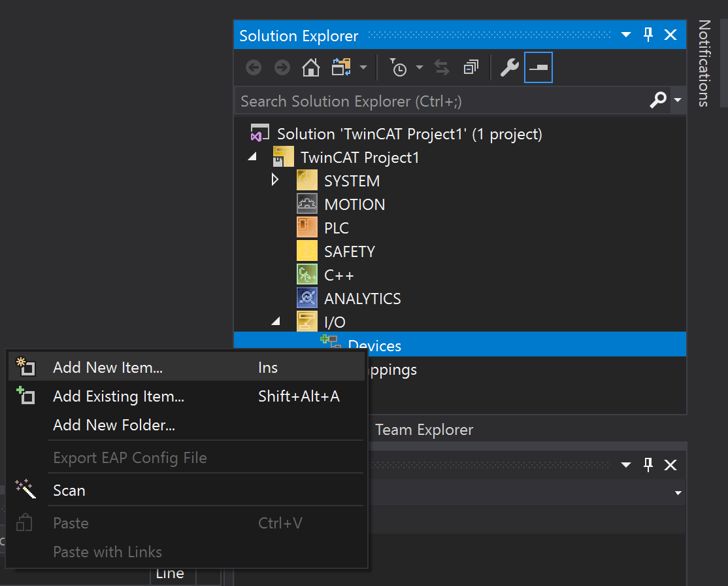Choose Add Existing Item... from context menu

click(x=186, y=396)
